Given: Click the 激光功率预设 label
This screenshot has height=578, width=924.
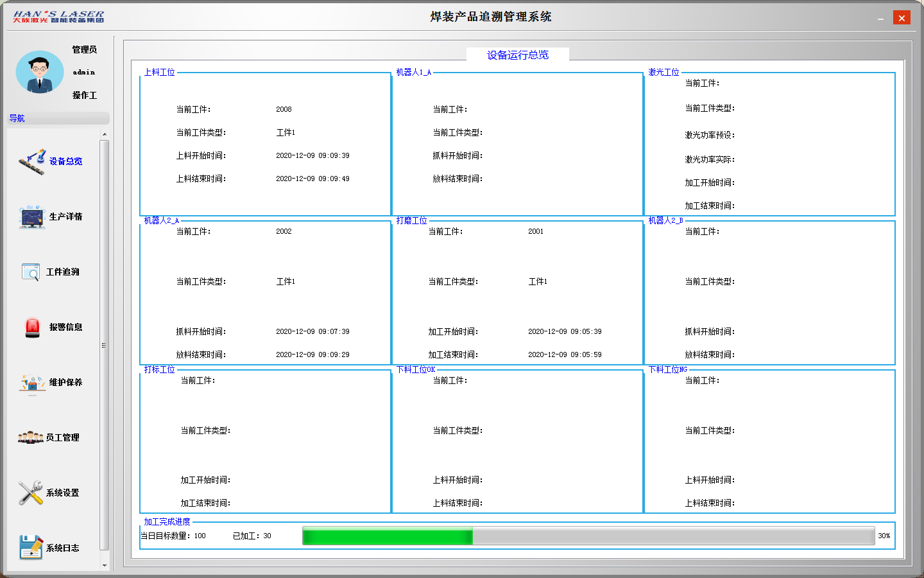Looking at the screenshot, I should tap(710, 136).
